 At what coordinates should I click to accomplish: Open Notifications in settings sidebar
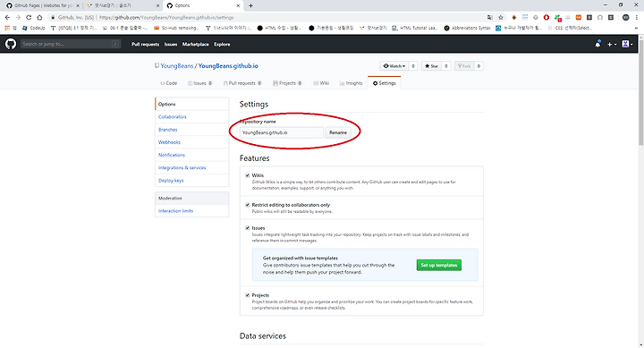[191, 155]
